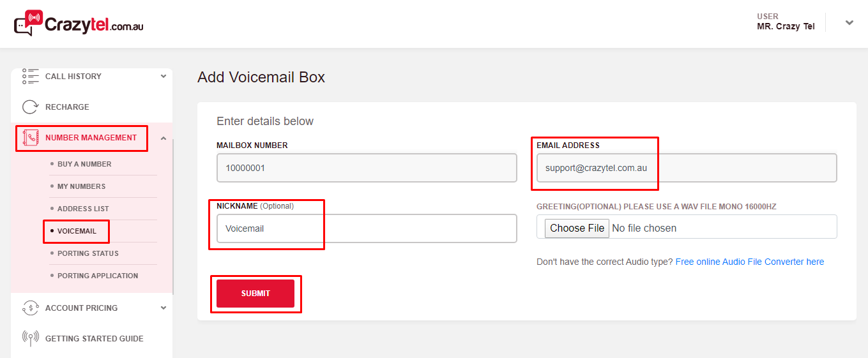Expand the Call History section chevron
The height and width of the screenshot is (358, 868).
[x=164, y=77]
